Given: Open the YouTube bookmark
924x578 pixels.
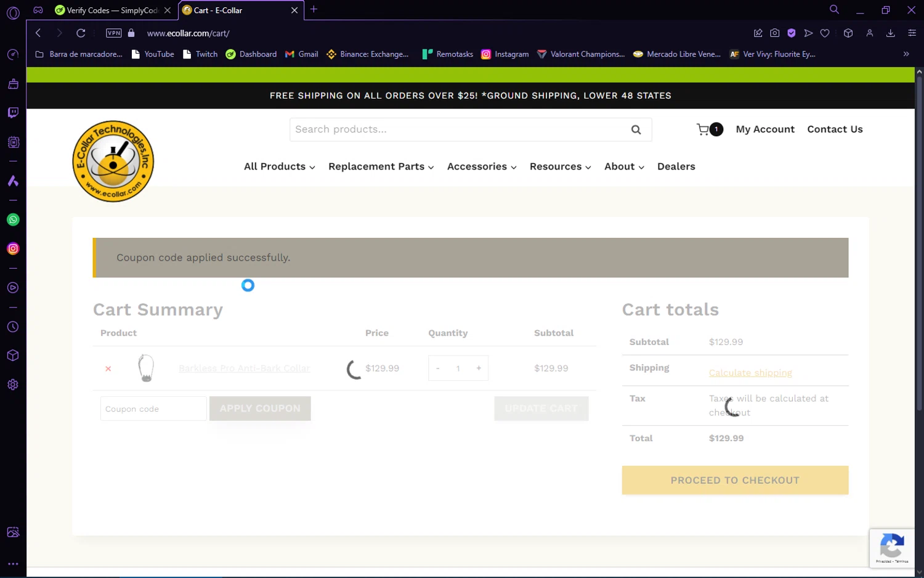Looking at the screenshot, I should [153, 54].
